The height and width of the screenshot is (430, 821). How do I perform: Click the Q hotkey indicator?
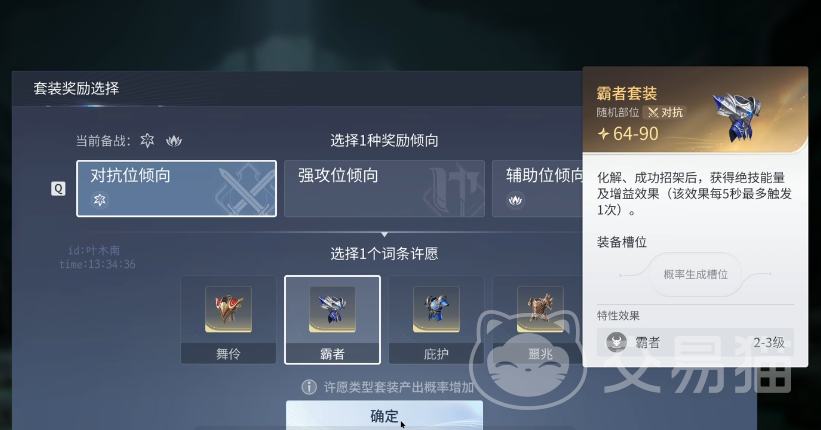[58, 189]
